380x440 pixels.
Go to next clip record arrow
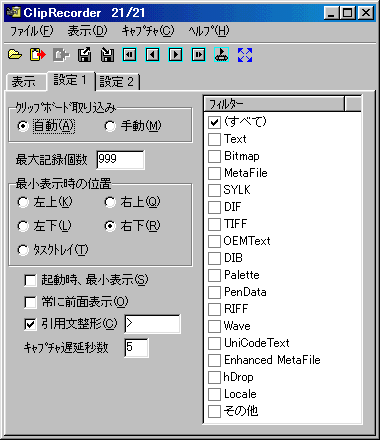(175, 55)
